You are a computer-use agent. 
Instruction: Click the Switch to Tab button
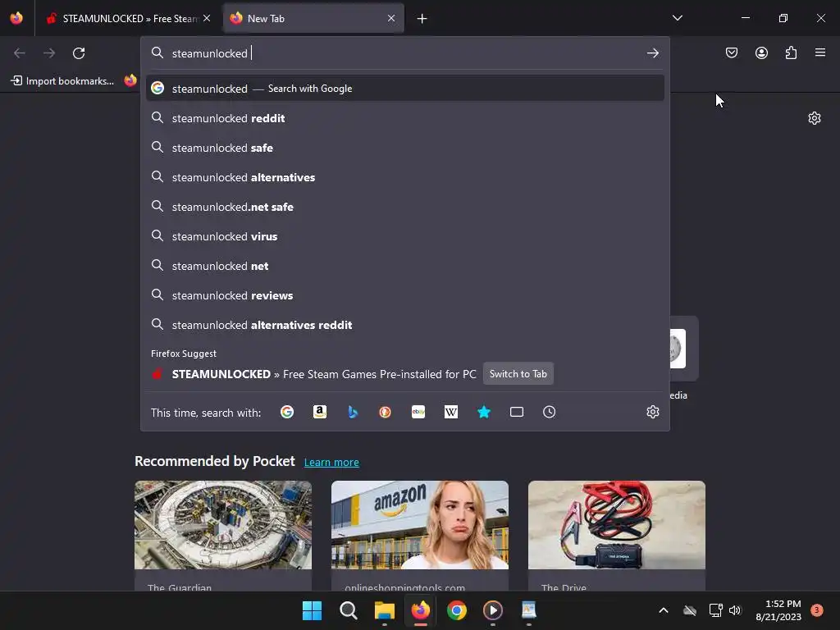[518, 374]
